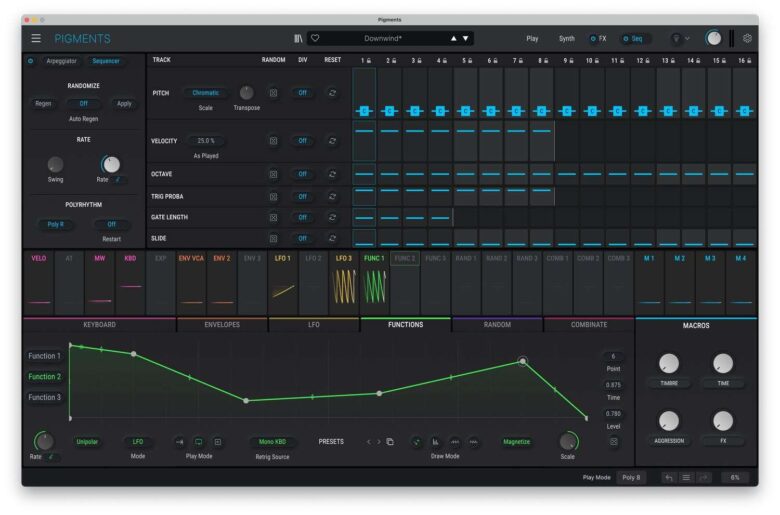Image resolution: width=780 pixels, height=515 pixels.
Task: Click the Timbre macro knob
Action: tap(669, 365)
